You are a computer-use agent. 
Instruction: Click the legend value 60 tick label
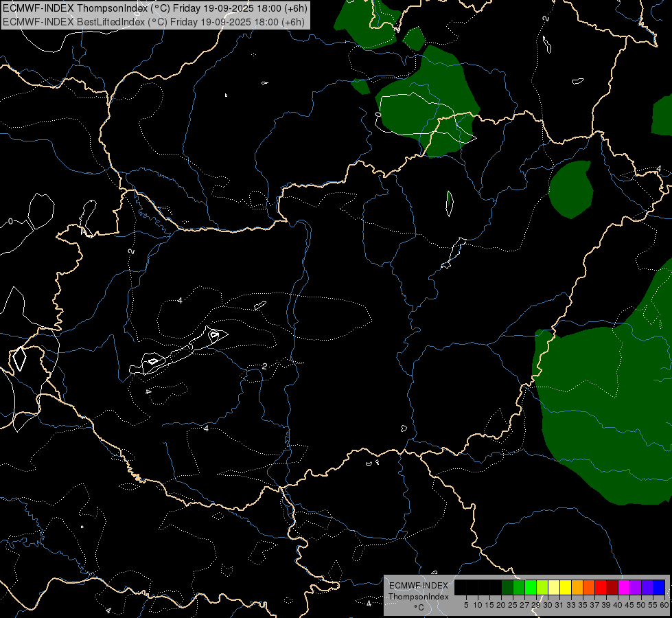click(x=664, y=605)
